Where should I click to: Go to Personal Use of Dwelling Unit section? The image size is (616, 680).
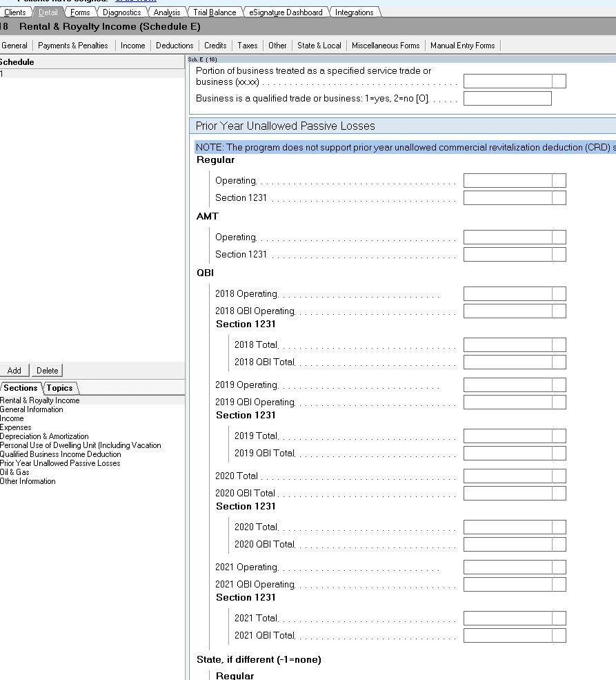coord(81,445)
